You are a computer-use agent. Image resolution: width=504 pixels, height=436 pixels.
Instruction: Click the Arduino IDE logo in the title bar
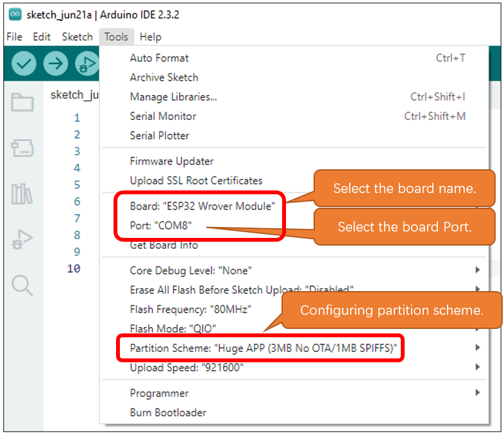pos(15,15)
